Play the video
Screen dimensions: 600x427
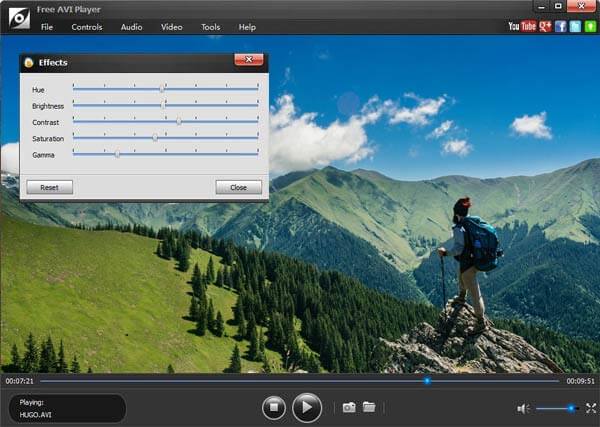coord(307,407)
